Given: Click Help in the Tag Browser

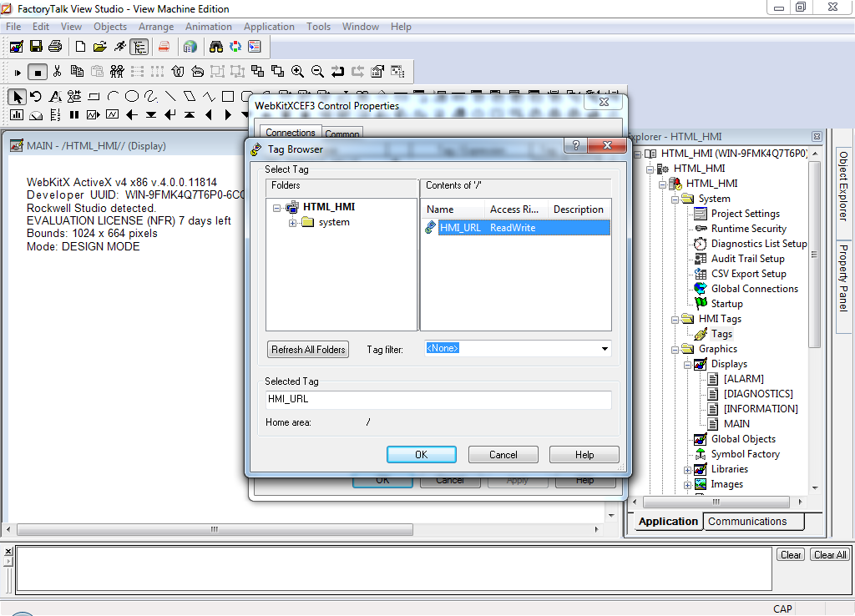Looking at the screenshot, I should [584, 455].
